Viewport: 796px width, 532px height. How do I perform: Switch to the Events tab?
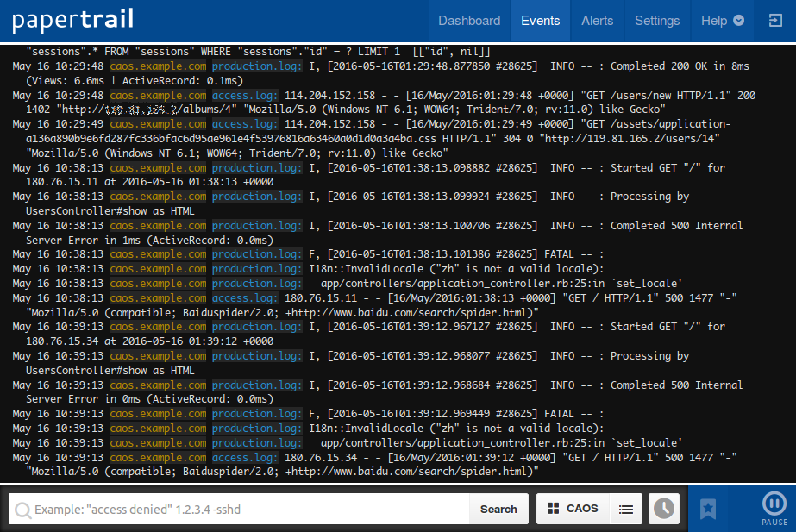click(x=541, y=21)
